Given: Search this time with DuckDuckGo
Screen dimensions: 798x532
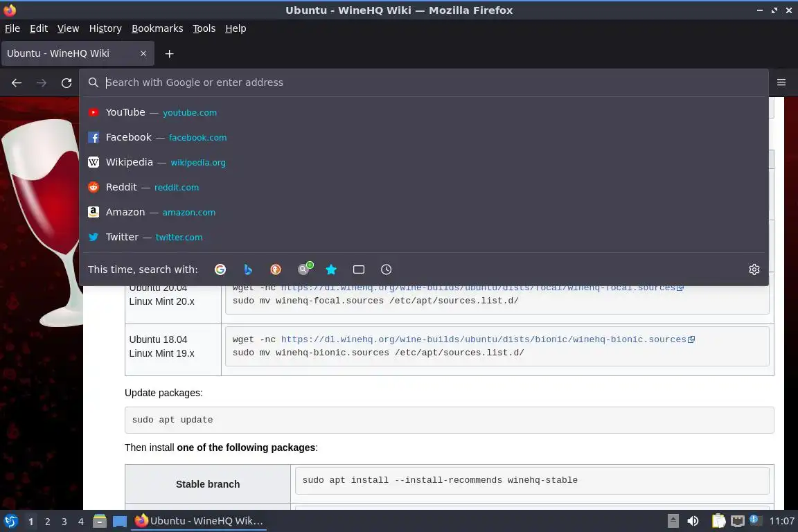Looking at the screenshot, I should [x=275, y=269].
